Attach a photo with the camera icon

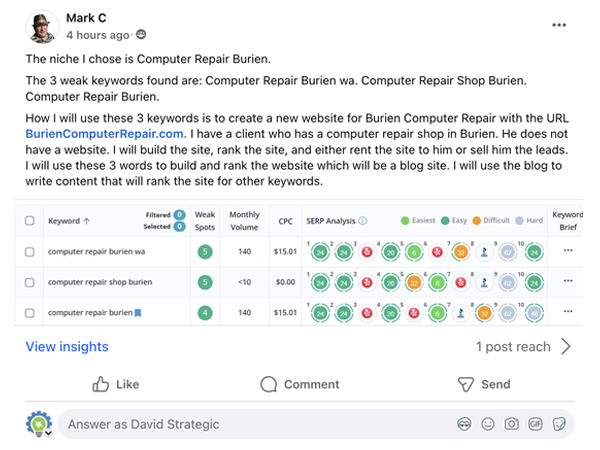click(x=512, y=424)
